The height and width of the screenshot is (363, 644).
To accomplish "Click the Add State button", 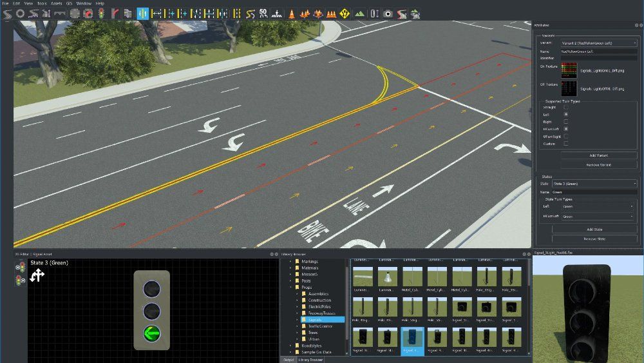I will (594, 230).
